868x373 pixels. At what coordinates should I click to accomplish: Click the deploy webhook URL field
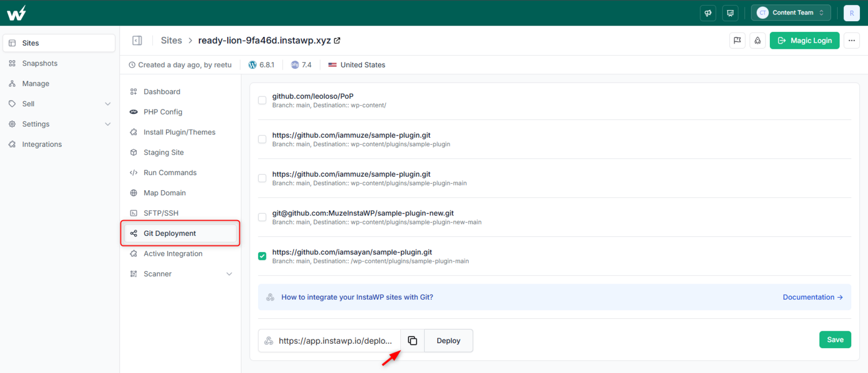[x=329, y=340]
